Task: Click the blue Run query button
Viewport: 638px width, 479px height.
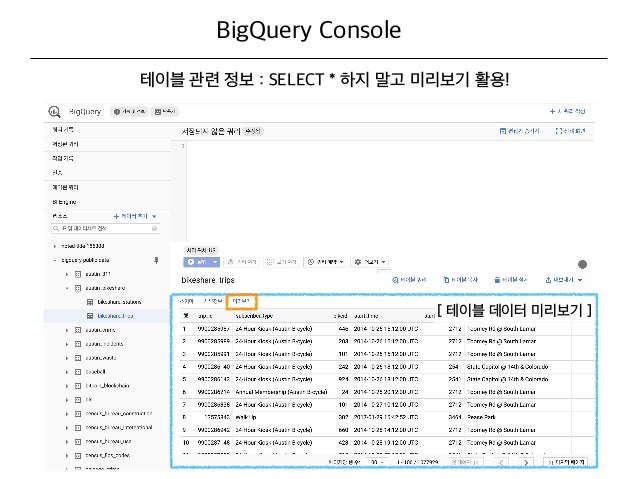Action: 197,262
